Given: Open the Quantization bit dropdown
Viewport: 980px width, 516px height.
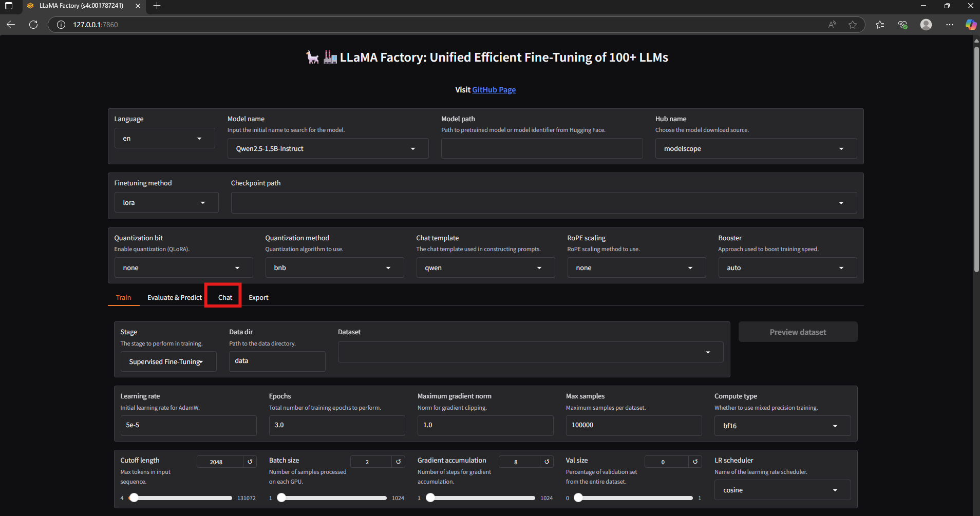Looking at the screenshot, I should (183, 267).
